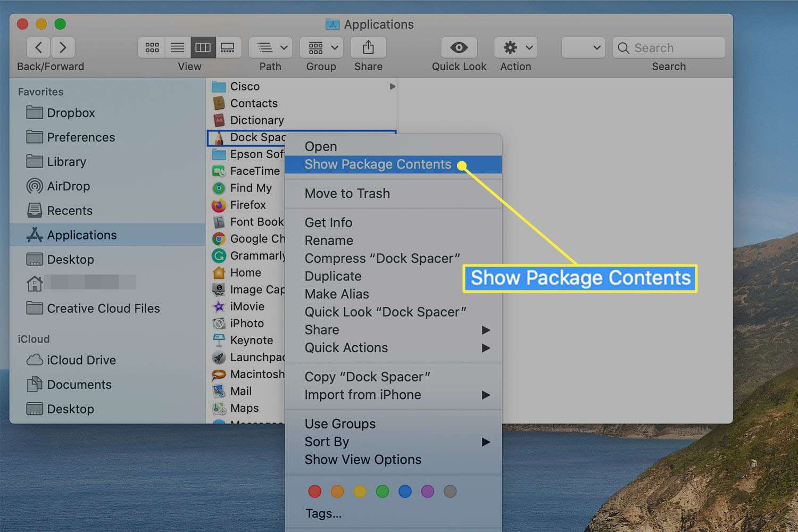Image resolution: width=798 pixels, height=532 pixels.
Task: Select the Dictionary app
Action: [301, 120]
